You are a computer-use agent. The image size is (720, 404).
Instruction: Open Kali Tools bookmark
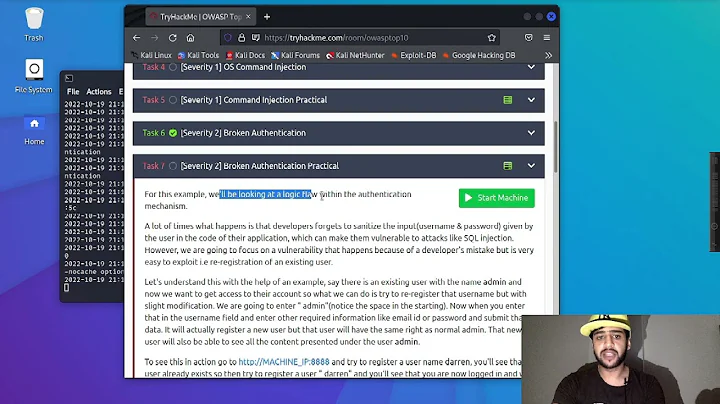pos(198,55)
